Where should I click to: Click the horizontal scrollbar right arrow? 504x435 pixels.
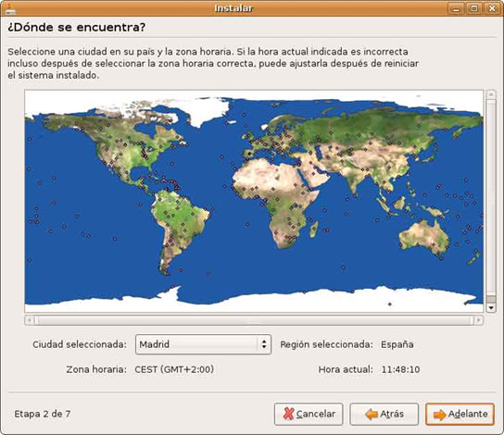pyautogui.click(x=479, y=320)
